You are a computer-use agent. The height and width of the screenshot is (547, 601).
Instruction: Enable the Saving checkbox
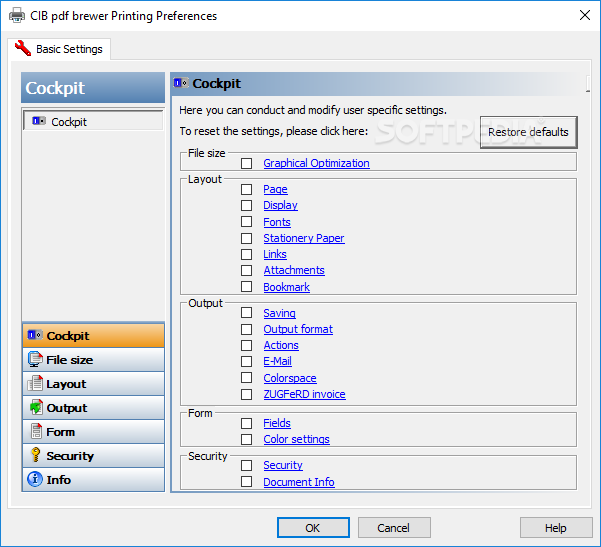click(246, 313)
